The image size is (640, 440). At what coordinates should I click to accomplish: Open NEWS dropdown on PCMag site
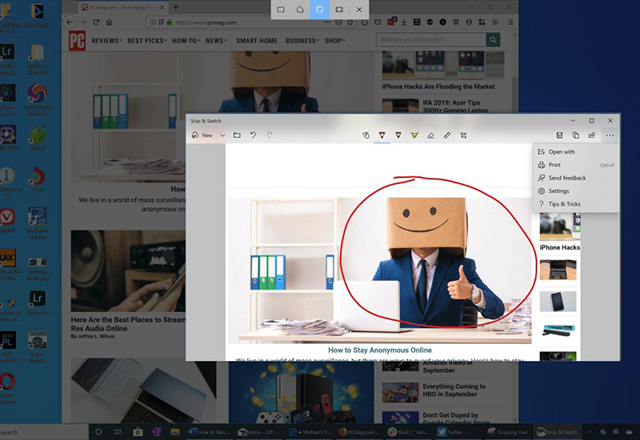(x=216, y=40)
